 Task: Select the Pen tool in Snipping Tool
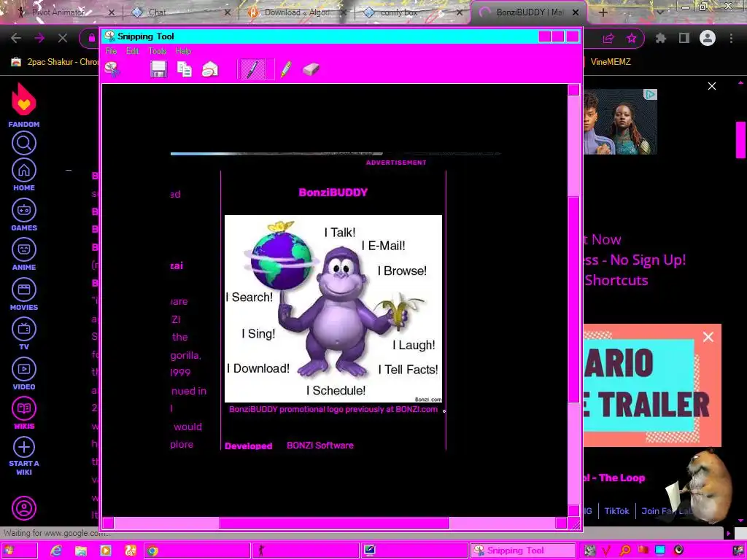[252, 69]
